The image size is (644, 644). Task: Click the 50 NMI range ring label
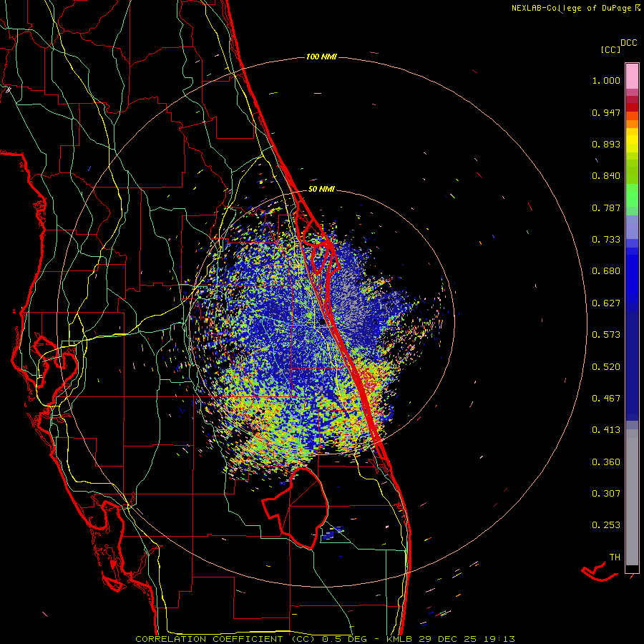321,190
